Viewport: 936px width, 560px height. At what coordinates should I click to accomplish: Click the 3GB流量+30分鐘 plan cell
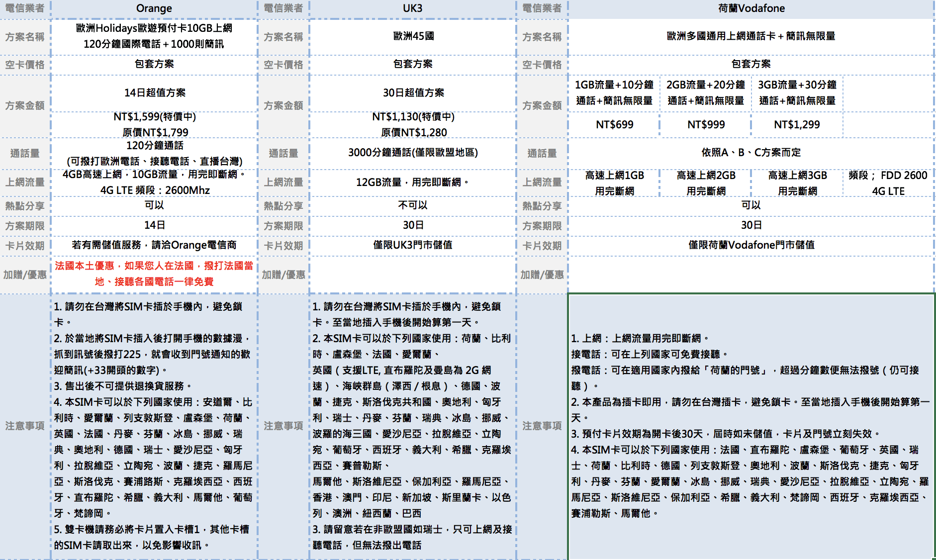(797, 93)
